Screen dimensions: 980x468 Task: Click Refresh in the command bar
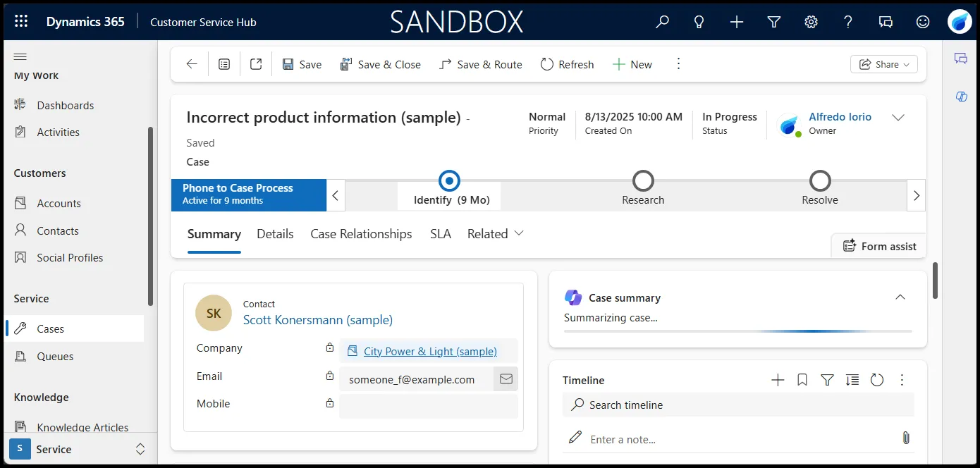568,64
